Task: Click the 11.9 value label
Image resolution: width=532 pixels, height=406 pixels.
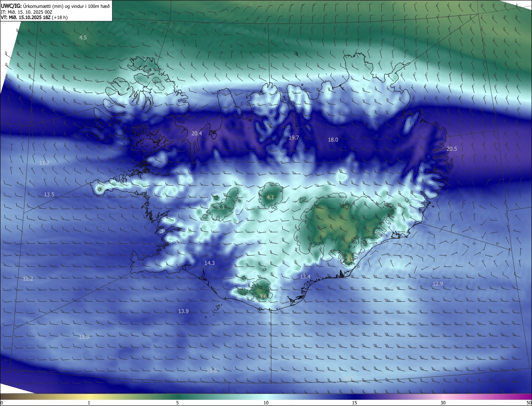Action: click(x=84, y=337)
